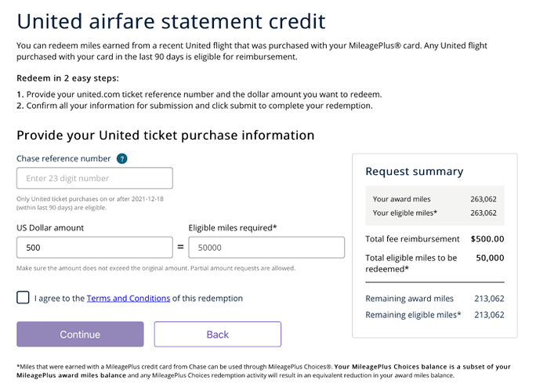Click the Your eligible miles label

click(405, 213)
